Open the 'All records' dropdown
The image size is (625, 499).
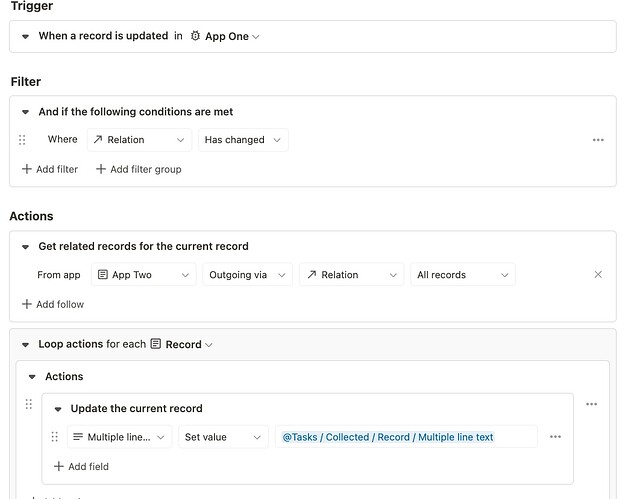coord(463,275)
